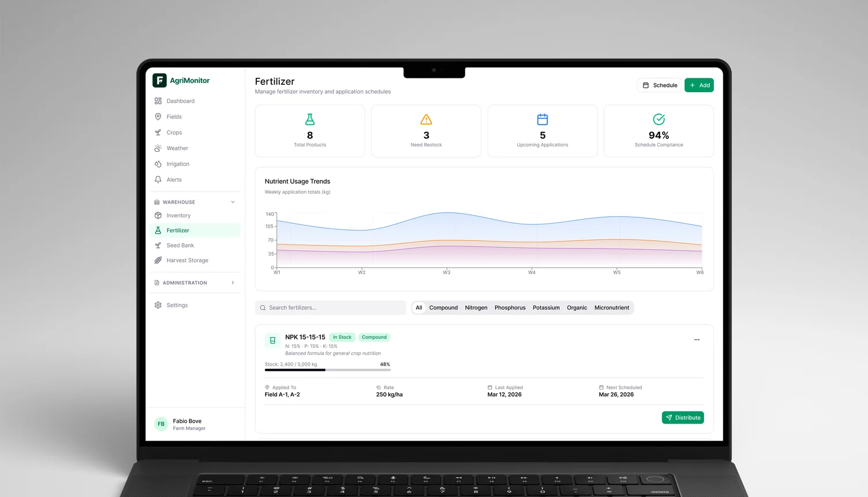This screenshot has width=868, height=497.
Task: Click the Irrigation droplets icon
Action: click(158, 164)
